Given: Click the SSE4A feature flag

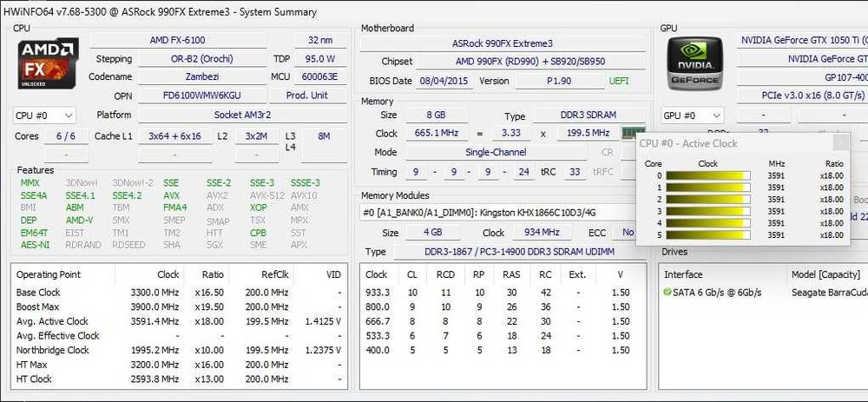Looking at the screenshot, I should 34,195.
